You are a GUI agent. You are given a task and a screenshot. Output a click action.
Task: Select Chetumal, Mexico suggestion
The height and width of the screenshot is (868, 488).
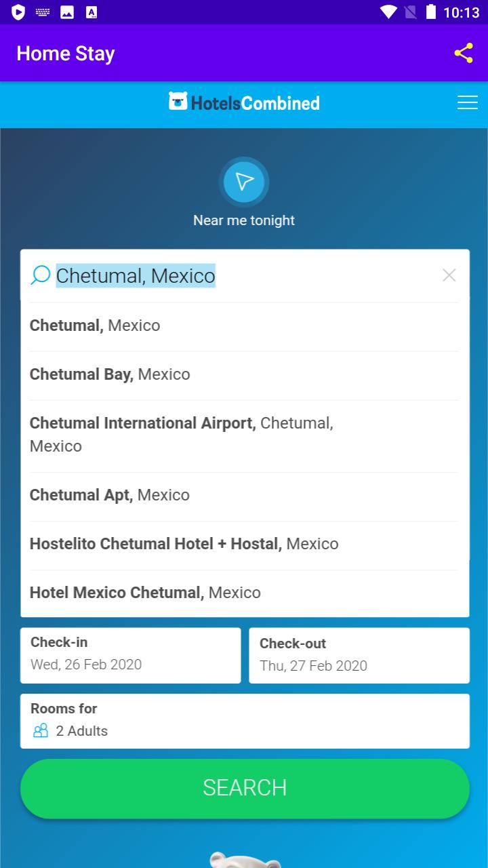pos(245,326)
